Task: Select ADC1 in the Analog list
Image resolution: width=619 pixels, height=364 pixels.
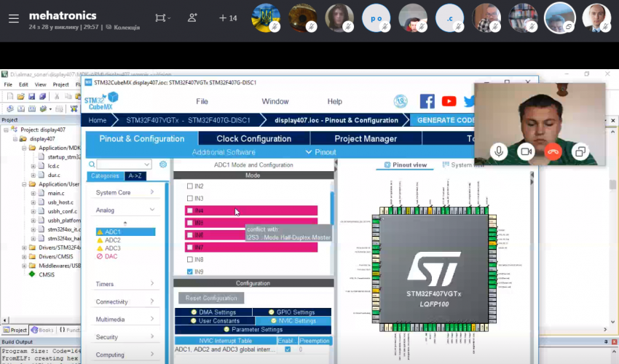Action: coord(125,232)
